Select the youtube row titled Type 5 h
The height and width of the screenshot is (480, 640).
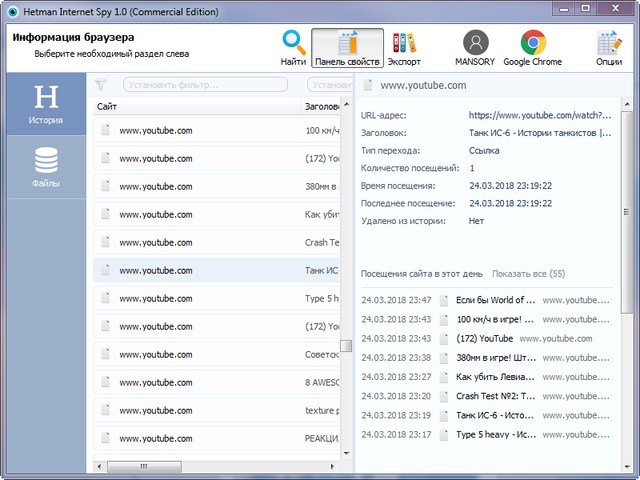tap(216, 298)
